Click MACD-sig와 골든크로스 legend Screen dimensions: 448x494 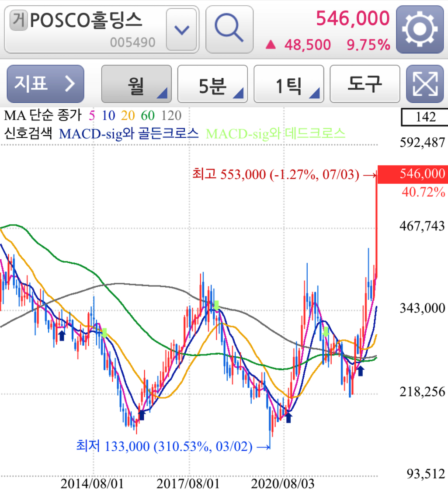(129, 134)
